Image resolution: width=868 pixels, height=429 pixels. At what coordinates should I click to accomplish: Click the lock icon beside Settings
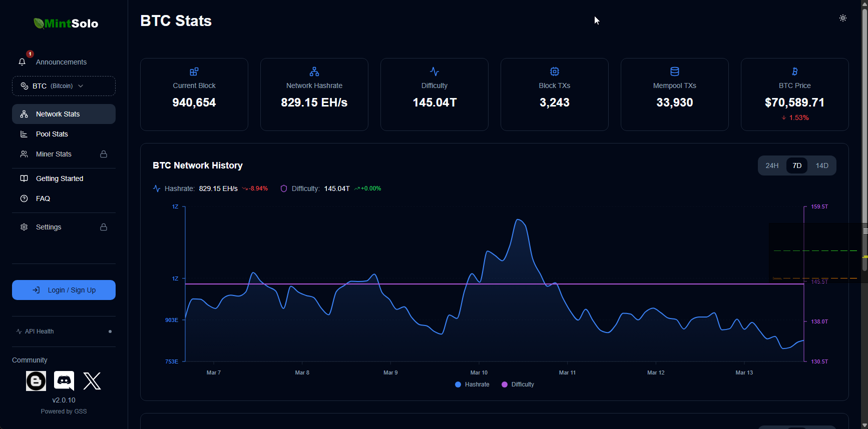[x=104, y=227]
